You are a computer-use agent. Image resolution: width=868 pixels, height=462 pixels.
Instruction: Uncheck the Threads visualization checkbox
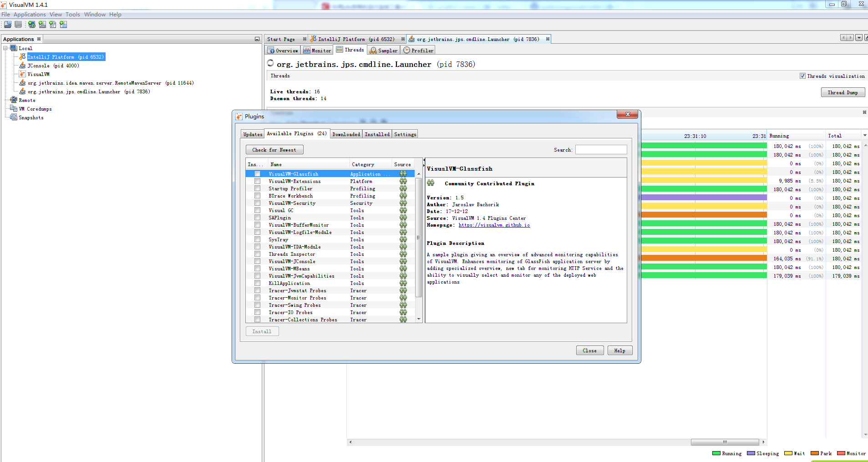pos(802,76)
